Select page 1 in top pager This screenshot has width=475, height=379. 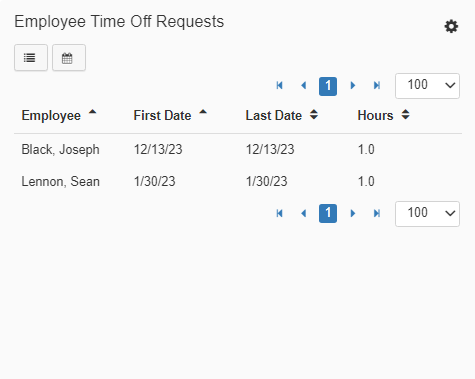[328, 86]
